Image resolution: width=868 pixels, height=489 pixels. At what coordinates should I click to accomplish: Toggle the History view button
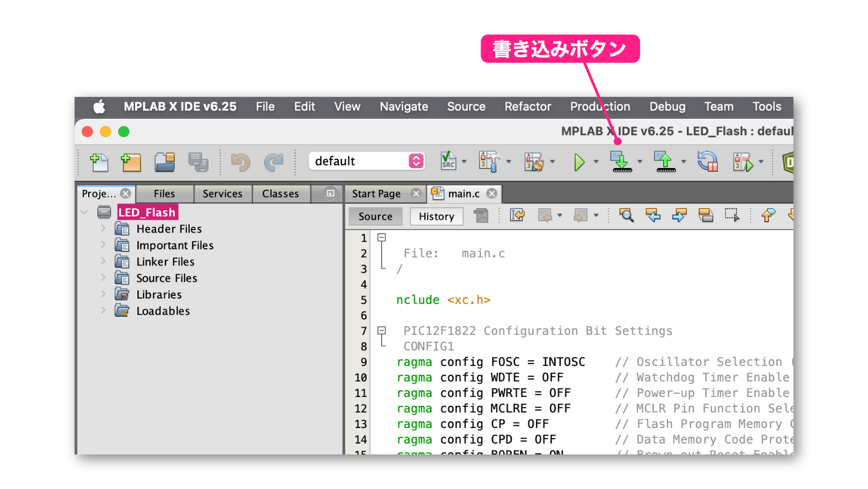pos(436,217)
